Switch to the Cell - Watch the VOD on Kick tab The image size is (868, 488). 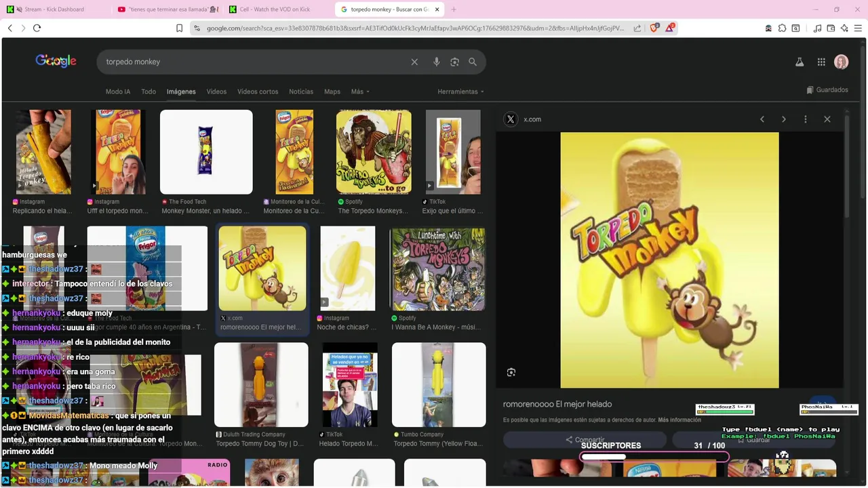277,9
